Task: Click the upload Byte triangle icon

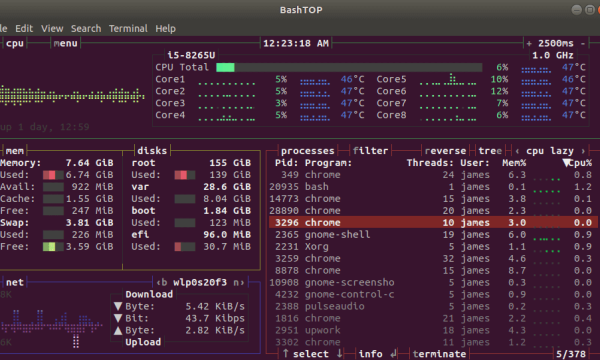Action: 118,330
